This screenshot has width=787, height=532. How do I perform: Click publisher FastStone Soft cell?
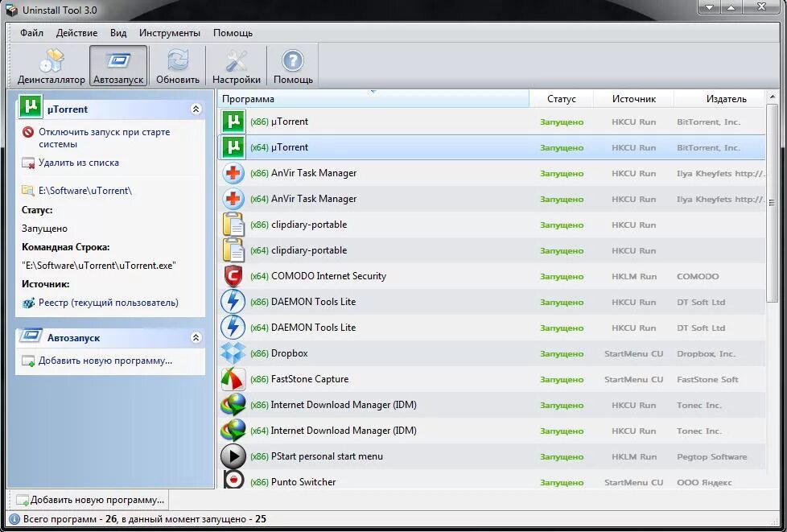(707, 379)
